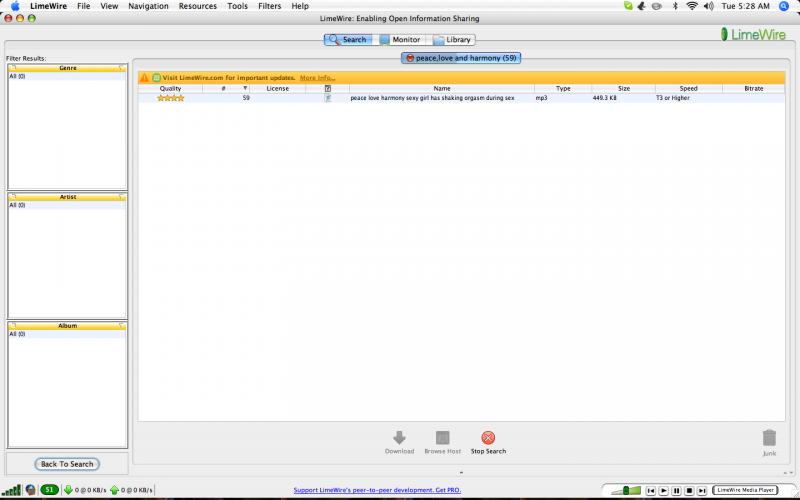
Task: Click the orange warning triangle icon
Action: coord(144,78)
